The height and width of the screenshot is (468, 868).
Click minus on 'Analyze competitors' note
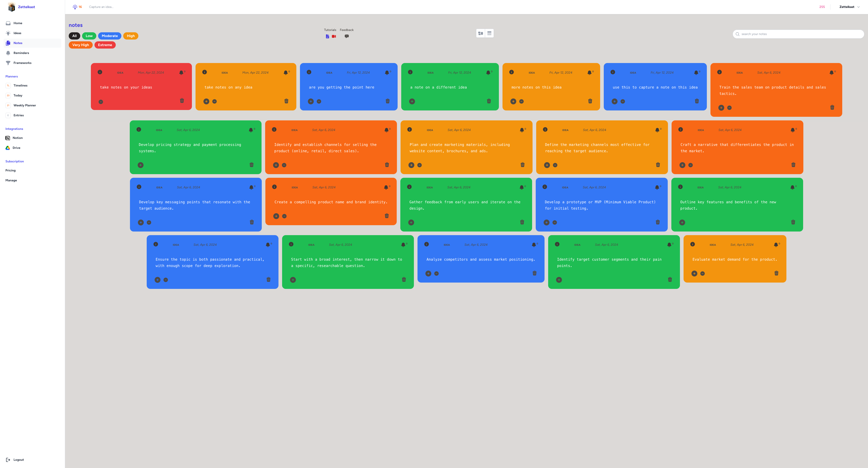click(437, 274)
